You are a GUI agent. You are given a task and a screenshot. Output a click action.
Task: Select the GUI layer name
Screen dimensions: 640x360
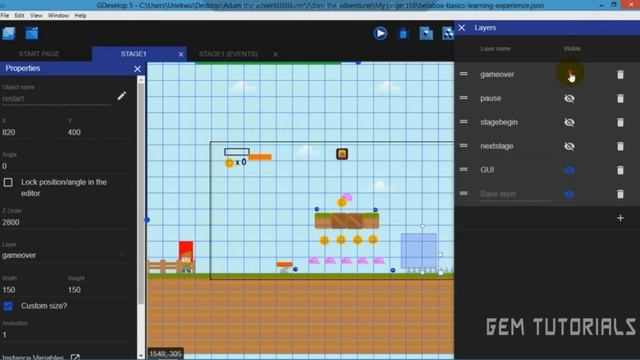click(487, 170)
